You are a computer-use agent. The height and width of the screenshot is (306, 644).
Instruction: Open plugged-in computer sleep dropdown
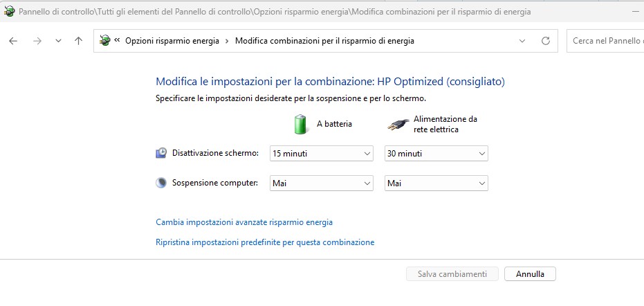(x=436, y=183)
